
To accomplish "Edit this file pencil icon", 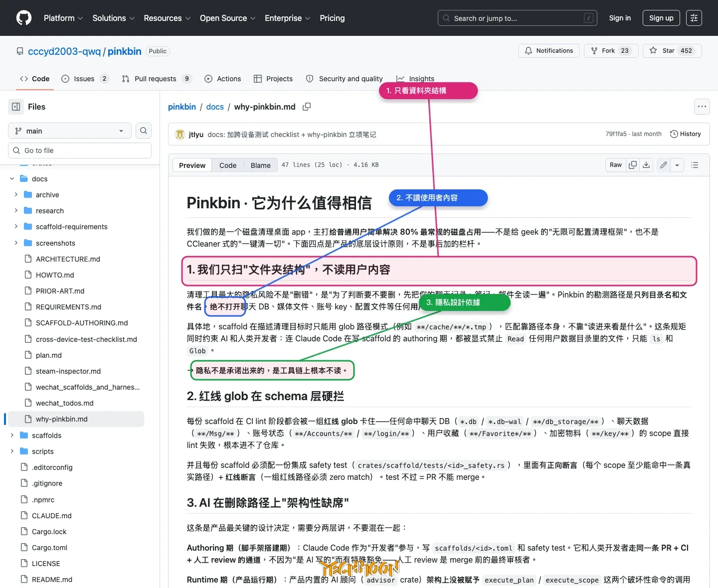I will (x=663, y=165).
